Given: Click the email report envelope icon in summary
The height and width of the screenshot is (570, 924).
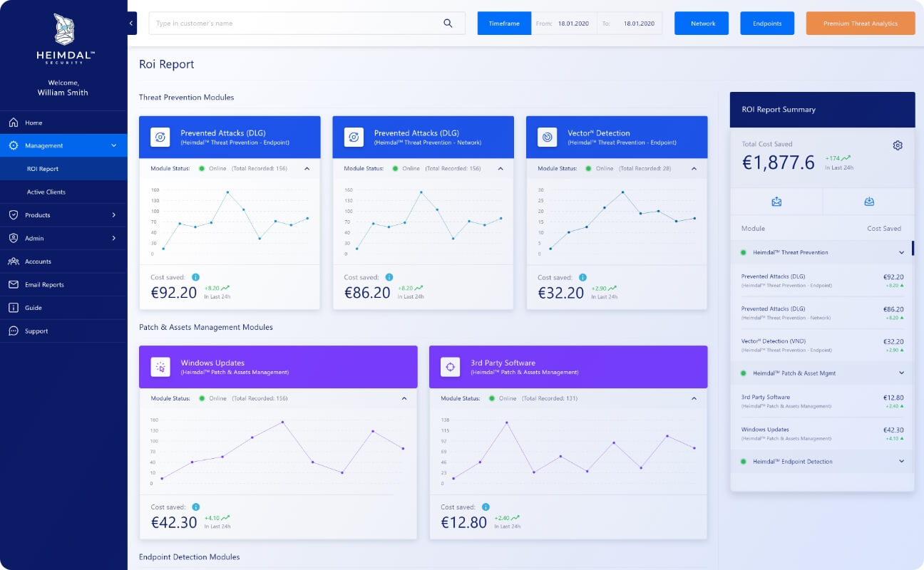Looking at the screenshot, I should point(776,202).
